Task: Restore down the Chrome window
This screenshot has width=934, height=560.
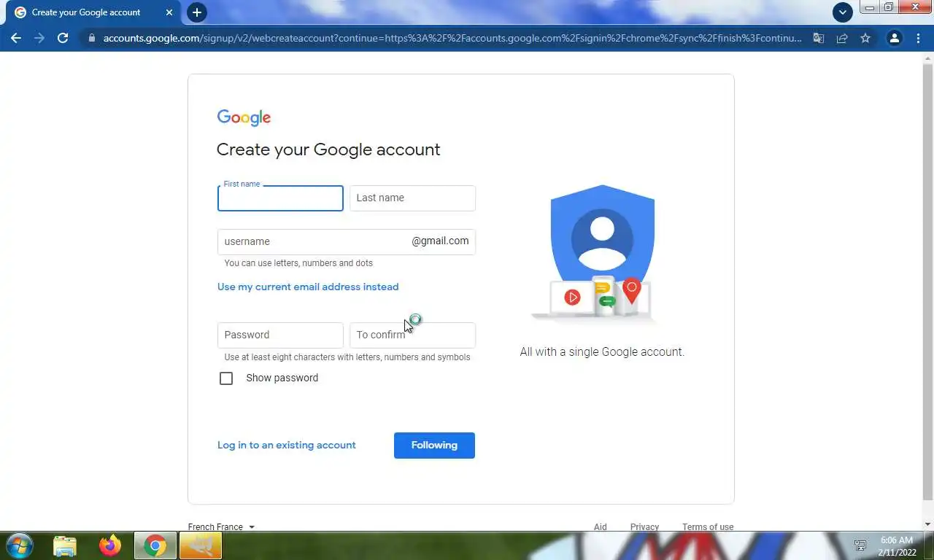Action: pos(889,7)
